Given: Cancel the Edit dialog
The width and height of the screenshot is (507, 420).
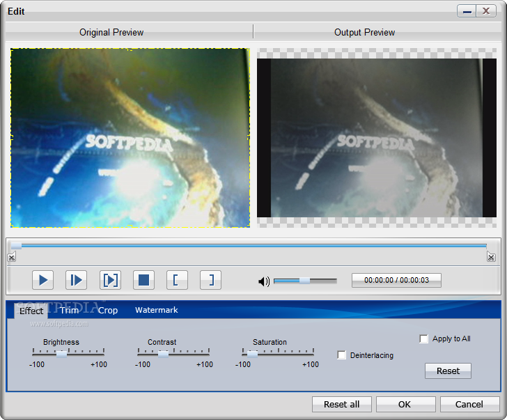Looking at the screenshot, I should click(x=469, y=405).
